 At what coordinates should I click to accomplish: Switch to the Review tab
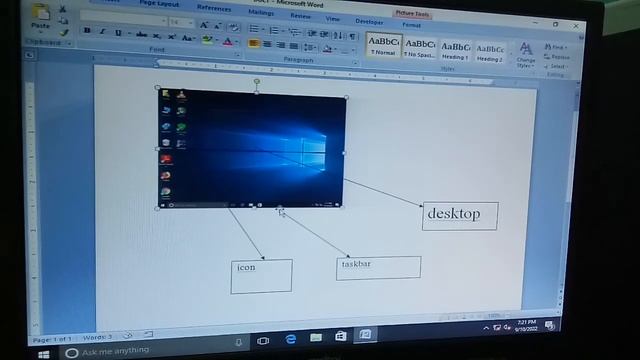[x=300, y=16]
